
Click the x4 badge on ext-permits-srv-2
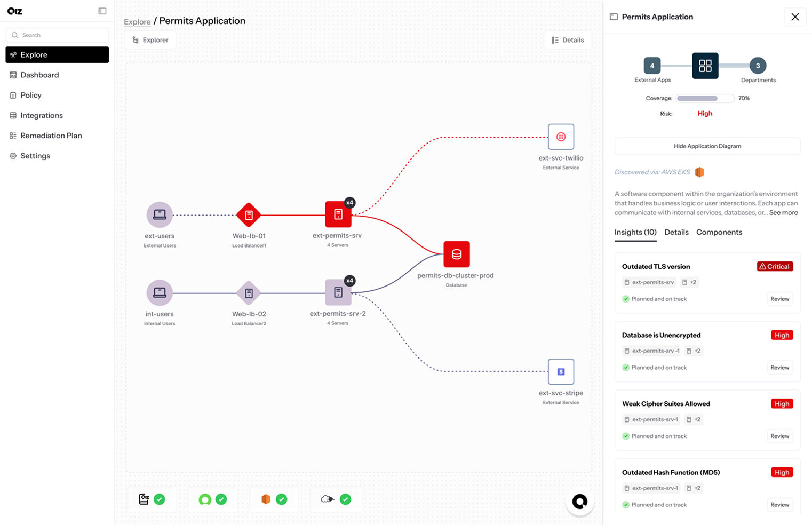(349, 281)
